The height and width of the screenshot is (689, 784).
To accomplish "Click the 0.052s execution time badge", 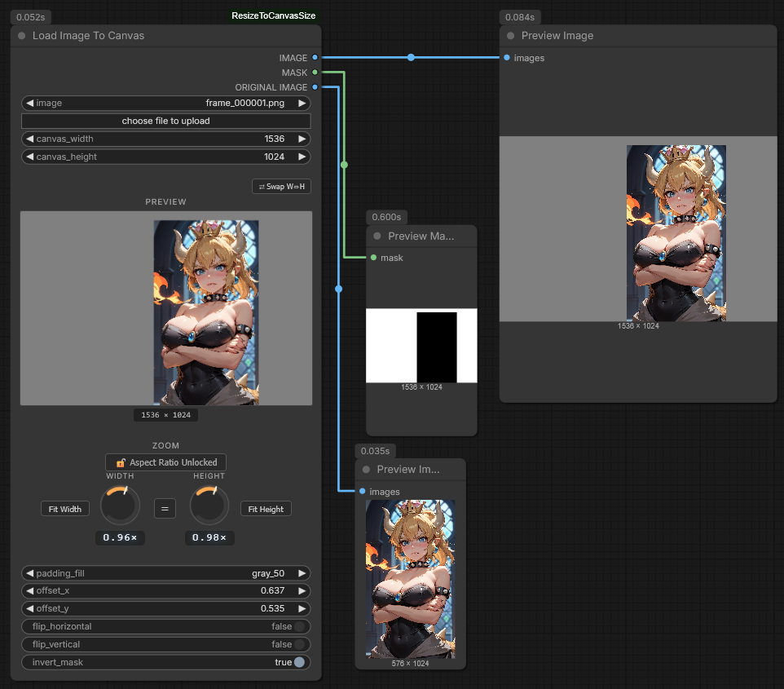I will click(x=30, y=17).
